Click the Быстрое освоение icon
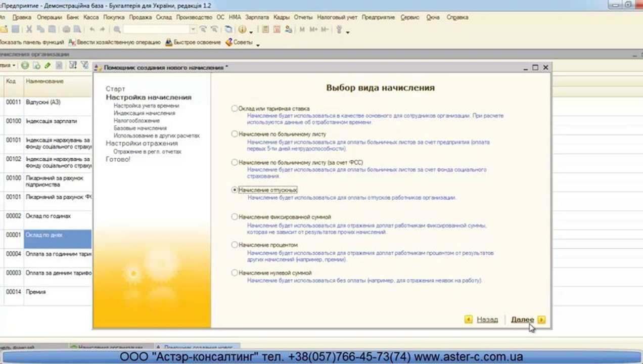This screenshot has width=643, height=364. click(x=169, y=42)
